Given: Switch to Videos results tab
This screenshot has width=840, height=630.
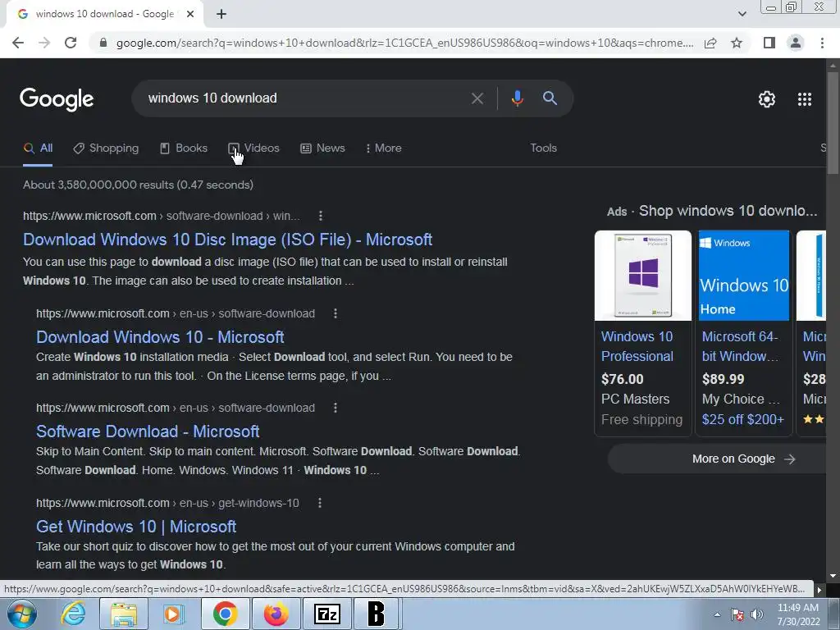Looking at the screenshot, I should click(254, 148).
